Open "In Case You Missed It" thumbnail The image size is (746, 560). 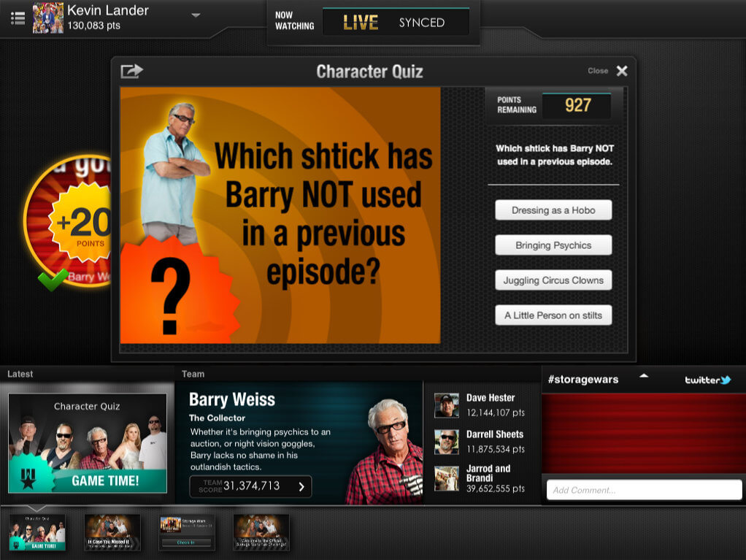pyautogui.click(x=112, y=532)
